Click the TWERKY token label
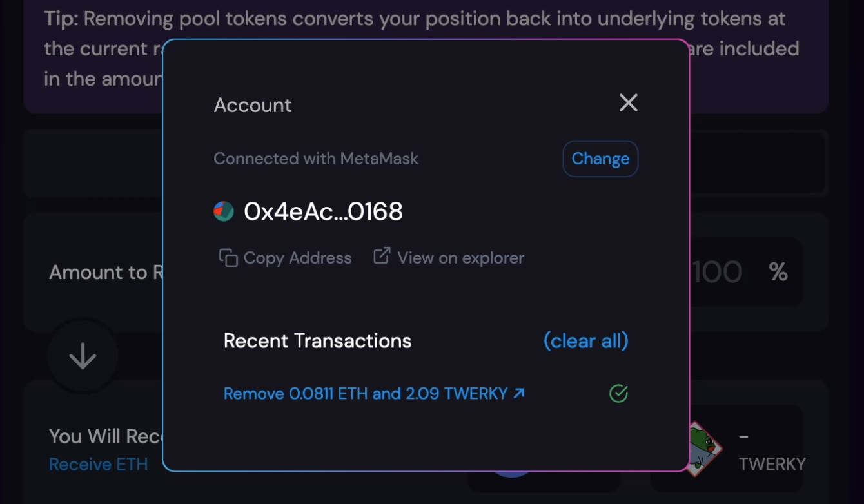The image size is (864, 504). click(x=772, y=464)
